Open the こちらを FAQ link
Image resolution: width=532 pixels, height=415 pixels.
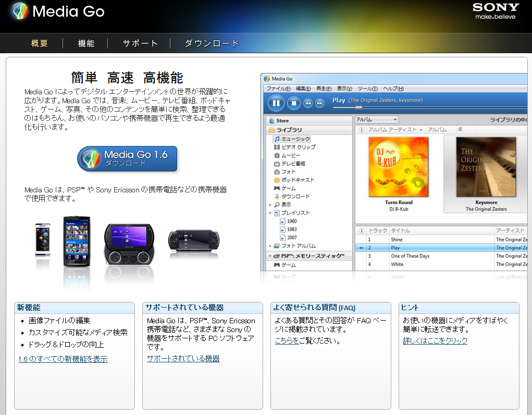[x=287, y=340]
